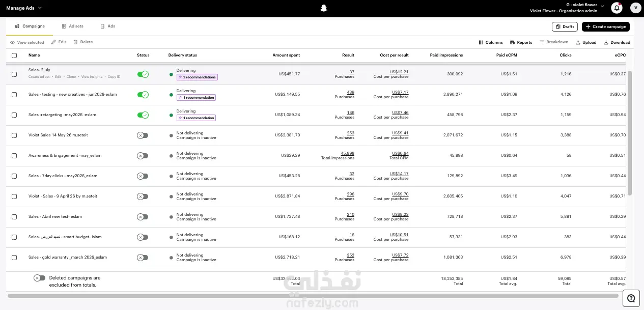Open Reports from the toolbar
Viewport: 644px width, 310px height.
coord(521,42)
